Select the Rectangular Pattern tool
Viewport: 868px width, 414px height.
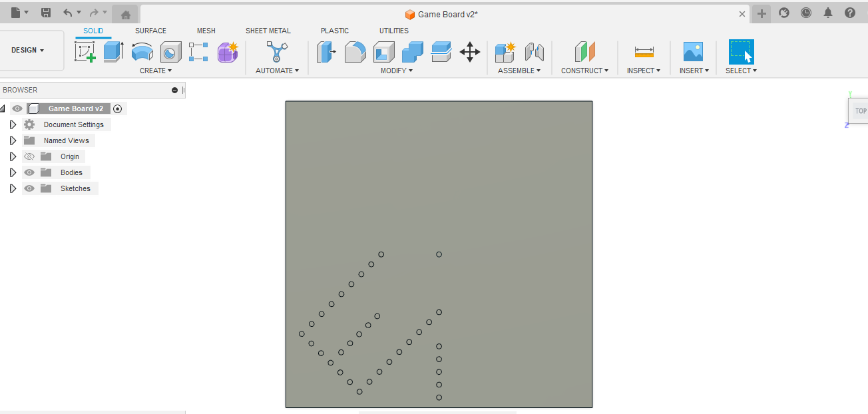(x=198, y=52)
